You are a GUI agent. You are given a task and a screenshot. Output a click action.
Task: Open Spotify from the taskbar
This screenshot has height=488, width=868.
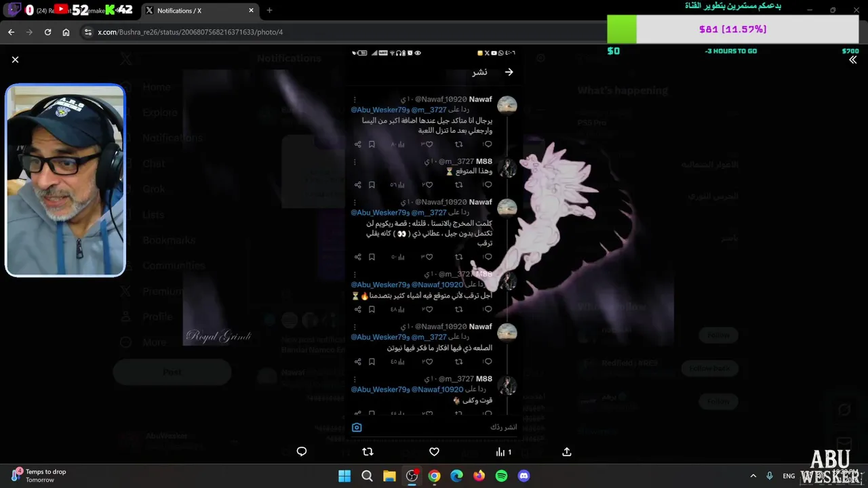501,476
